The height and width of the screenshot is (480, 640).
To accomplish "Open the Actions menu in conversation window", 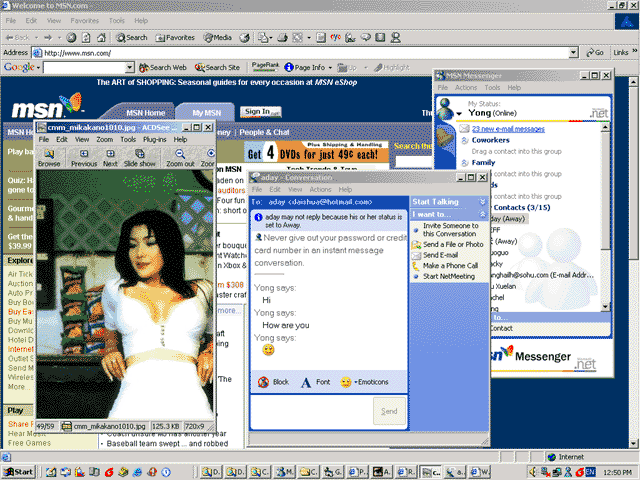I will [x=320, y=189].
